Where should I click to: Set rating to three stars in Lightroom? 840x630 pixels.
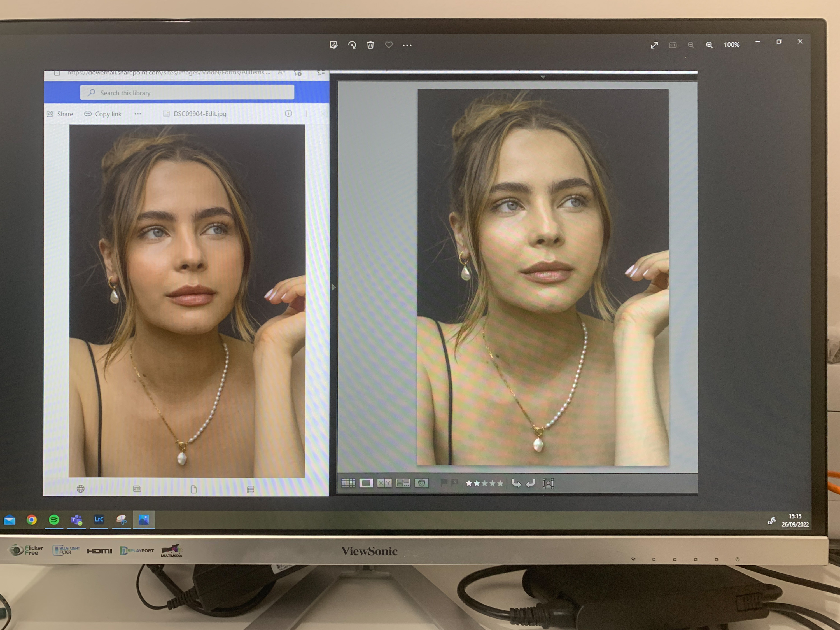point(485,483)
